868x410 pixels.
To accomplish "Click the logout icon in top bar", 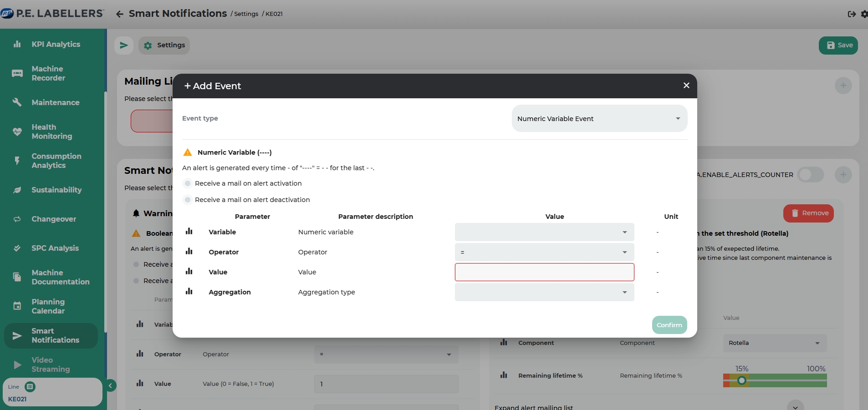I will pos(851,14).
